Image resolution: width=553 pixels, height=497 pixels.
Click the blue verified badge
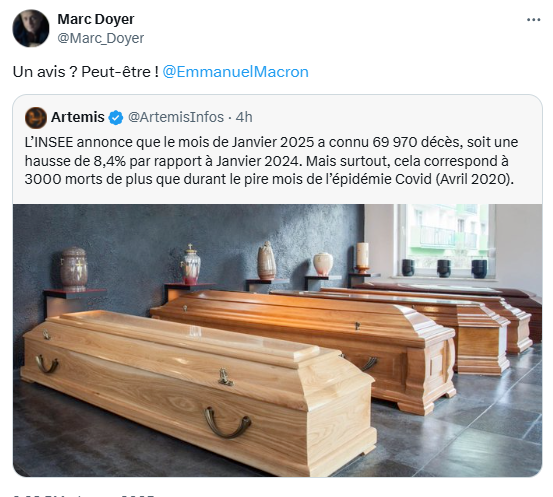coord(116,117)
